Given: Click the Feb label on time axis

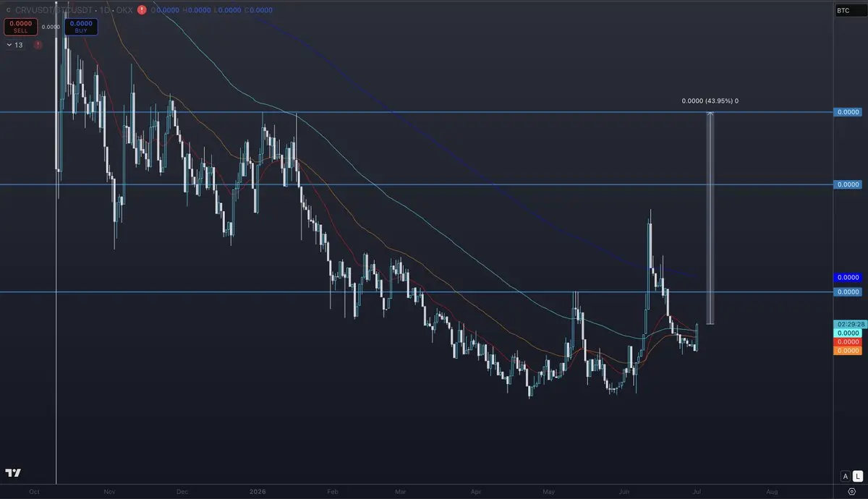Looking at the screenshot, I should pos(332,491).
